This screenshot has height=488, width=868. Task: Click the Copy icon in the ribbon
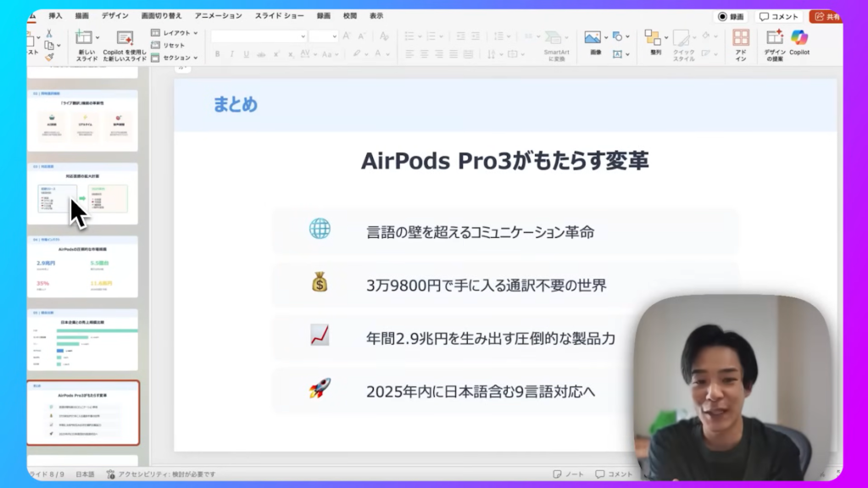click(49, 46)
